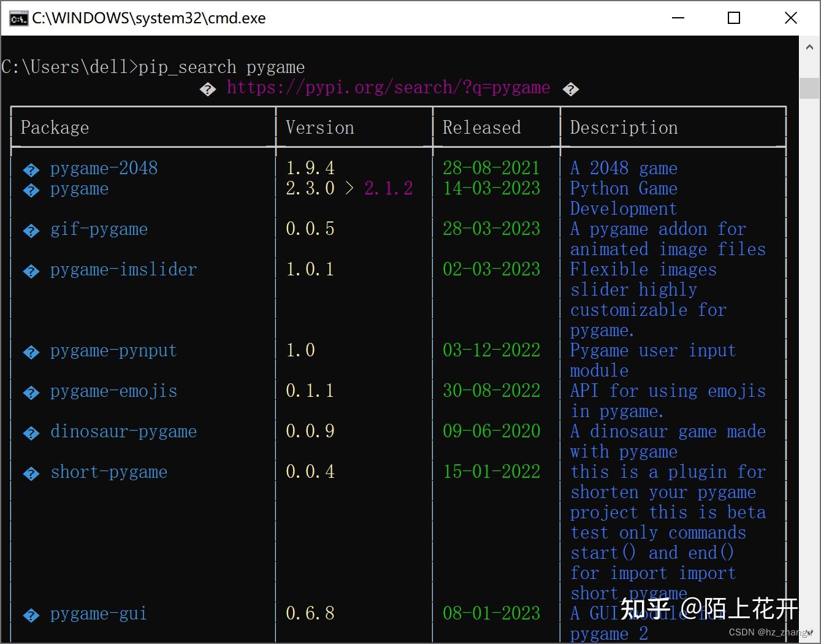Click the bullet icon beside gif-pygame
Screen dimensions: 821x644
pos(31,231)
